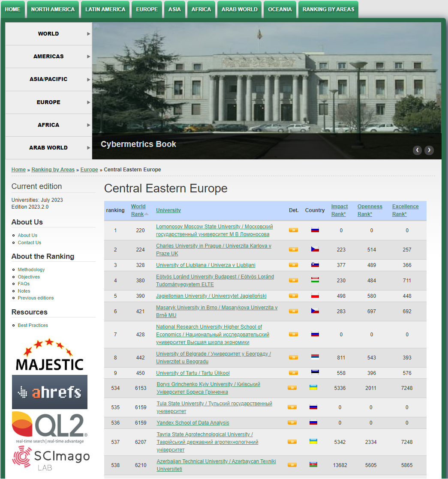448x479 pixels.
Task: Open the Methodology link
Action: [x=31, y=269]
